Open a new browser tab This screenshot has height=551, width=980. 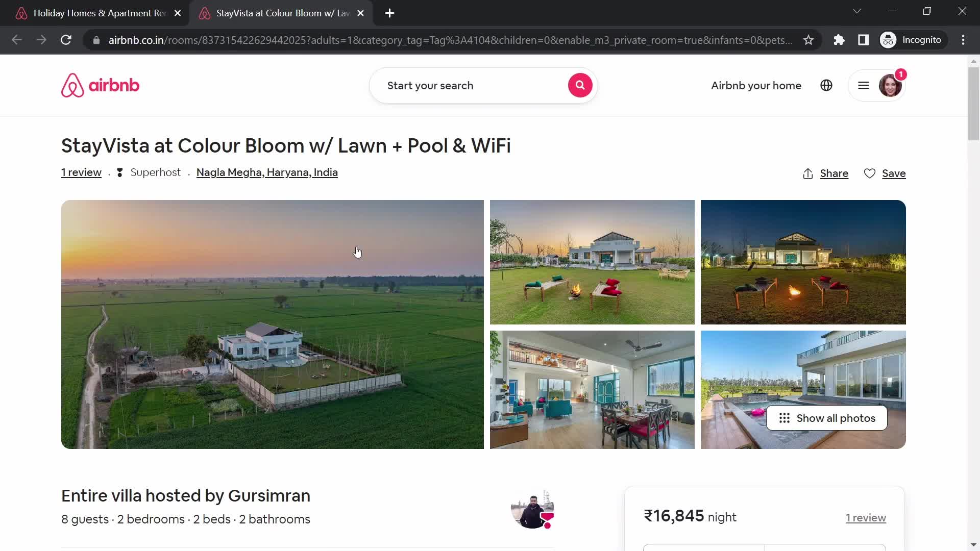(x=390, y=13)
